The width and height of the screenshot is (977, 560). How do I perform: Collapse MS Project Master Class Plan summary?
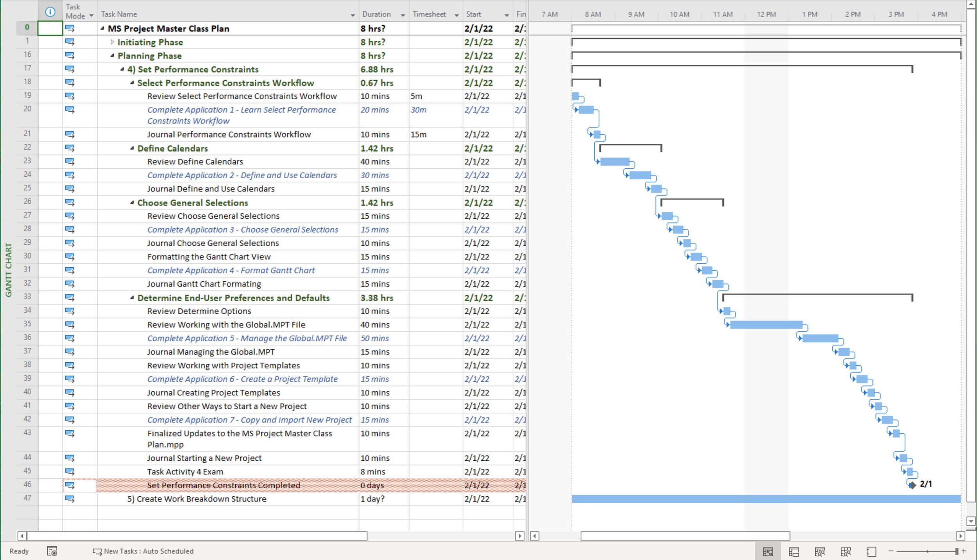(x=102, y=28)
